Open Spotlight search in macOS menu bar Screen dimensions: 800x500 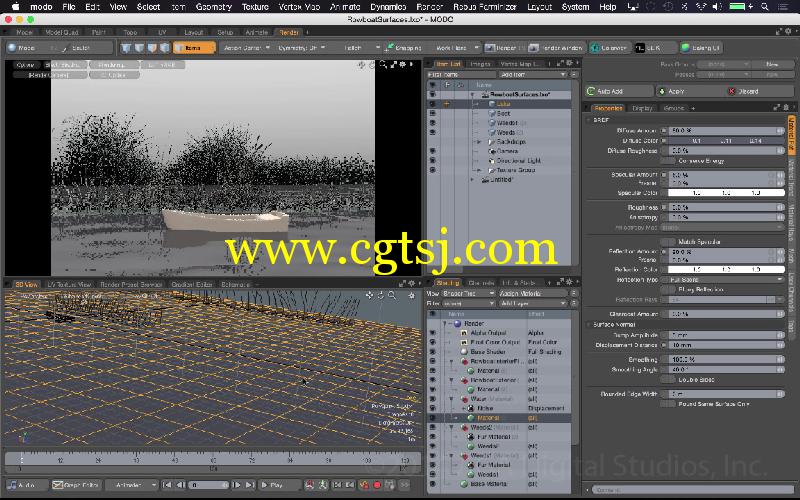click(x=765, y=7)
